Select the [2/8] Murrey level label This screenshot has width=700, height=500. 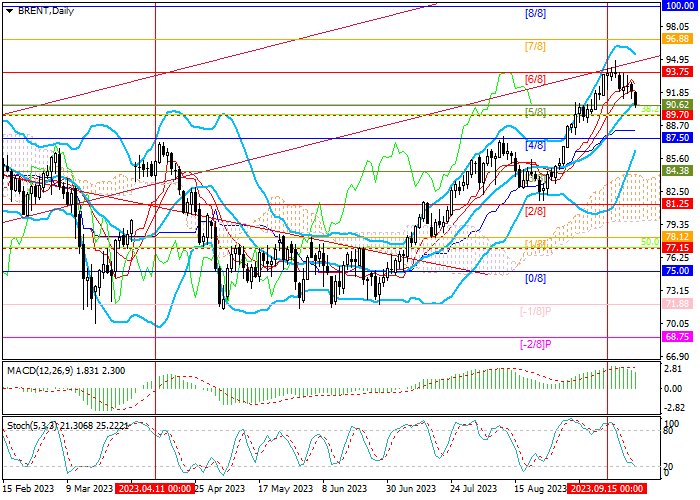tap(535, 211)
